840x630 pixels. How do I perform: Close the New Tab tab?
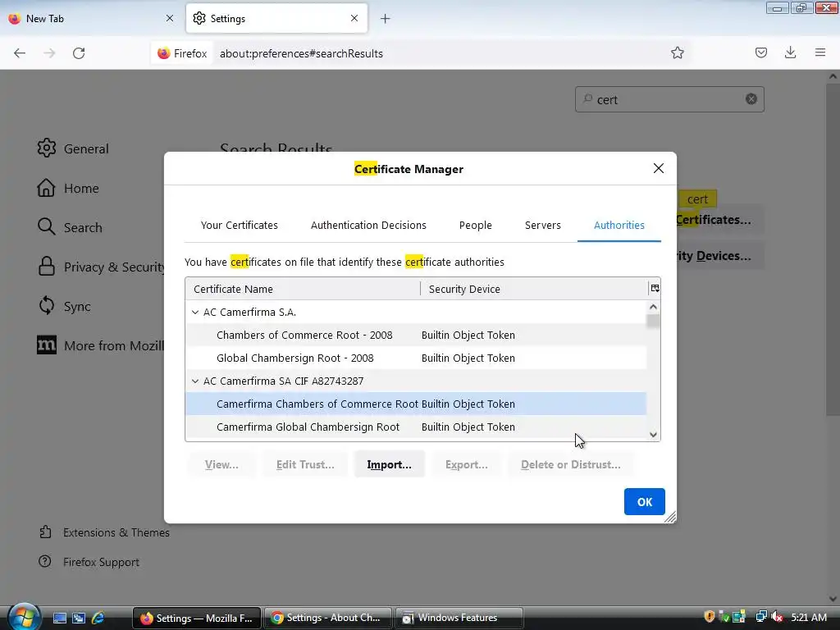coord(170,18)
